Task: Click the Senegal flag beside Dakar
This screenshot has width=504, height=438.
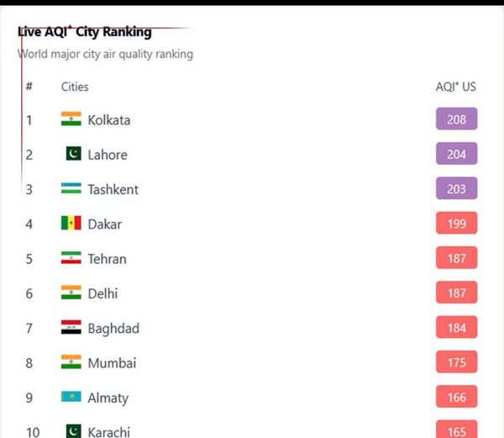Action: (x=71, y=224)
